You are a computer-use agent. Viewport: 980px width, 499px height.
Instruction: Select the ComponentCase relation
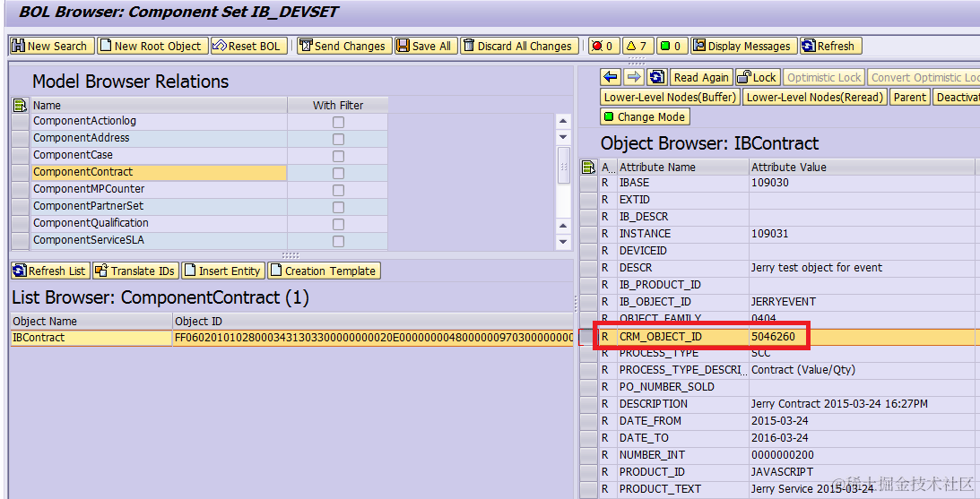pos(159,155)
